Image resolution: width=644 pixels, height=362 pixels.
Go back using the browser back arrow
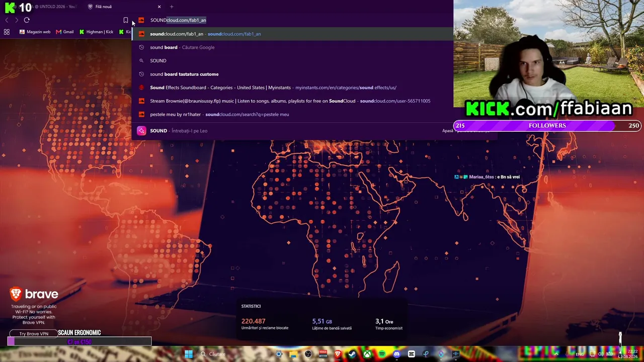tap(7, 20)
